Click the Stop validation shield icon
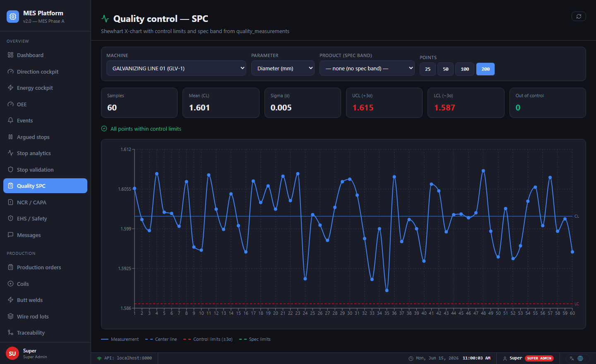Image resolution: width=596 pixels, height=364 pixels. click(10, 170)
